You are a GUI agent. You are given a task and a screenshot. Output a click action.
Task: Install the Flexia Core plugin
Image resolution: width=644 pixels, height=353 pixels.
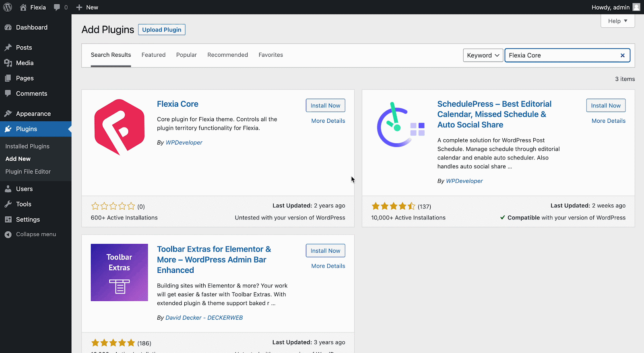325,105
